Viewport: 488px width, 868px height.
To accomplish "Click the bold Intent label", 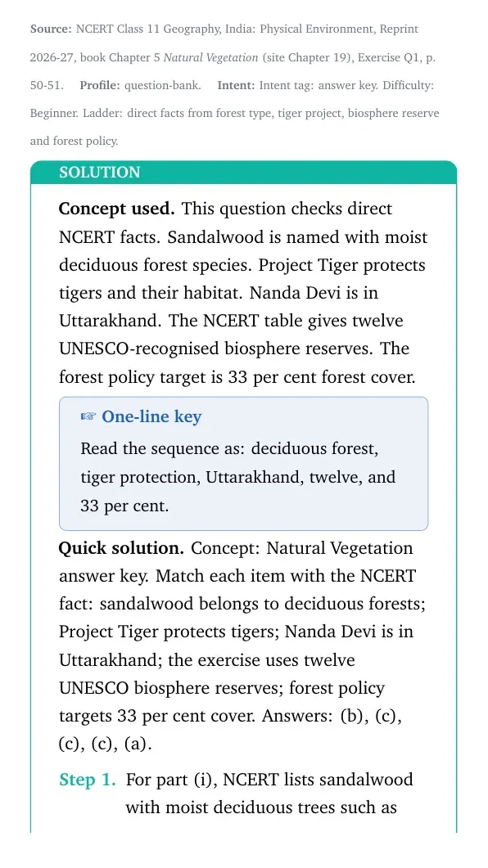I will click(x=236, y=85).
